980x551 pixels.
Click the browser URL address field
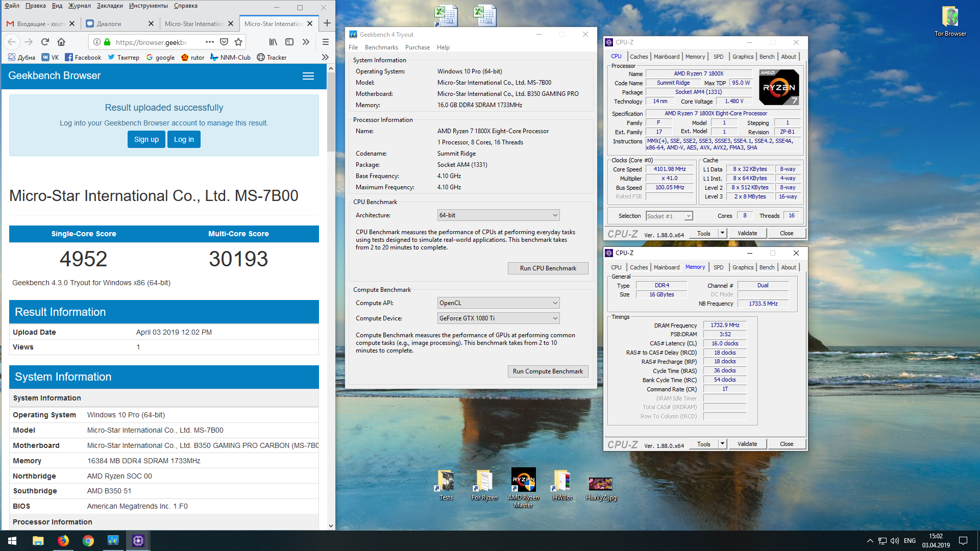(152, 42)
